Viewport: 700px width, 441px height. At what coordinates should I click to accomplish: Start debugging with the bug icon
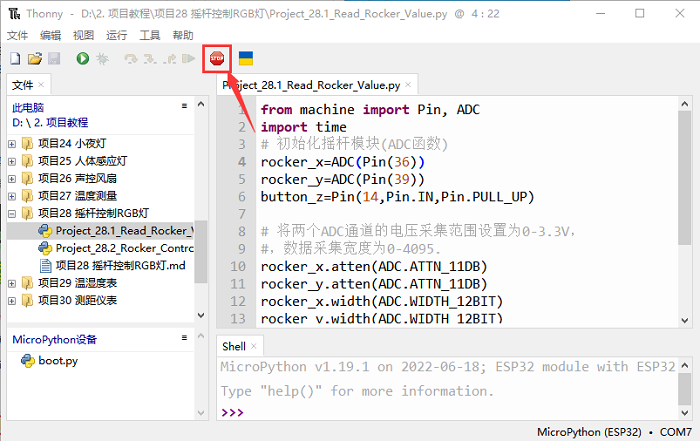click(x=103, y=59)
